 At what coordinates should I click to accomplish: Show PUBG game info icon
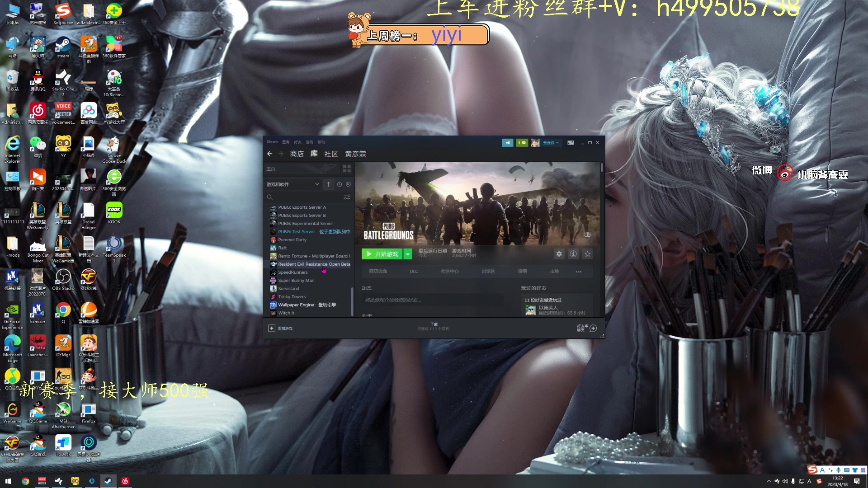coord(573,254)
